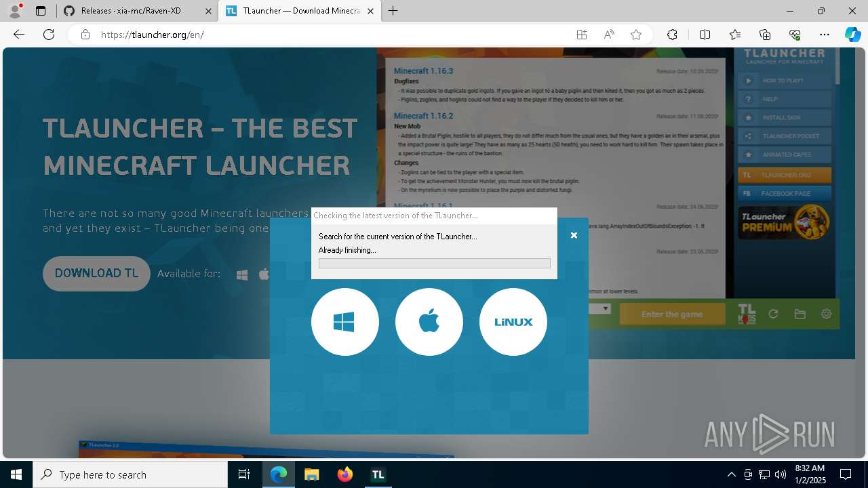Open Collections panel

point(765,35)
